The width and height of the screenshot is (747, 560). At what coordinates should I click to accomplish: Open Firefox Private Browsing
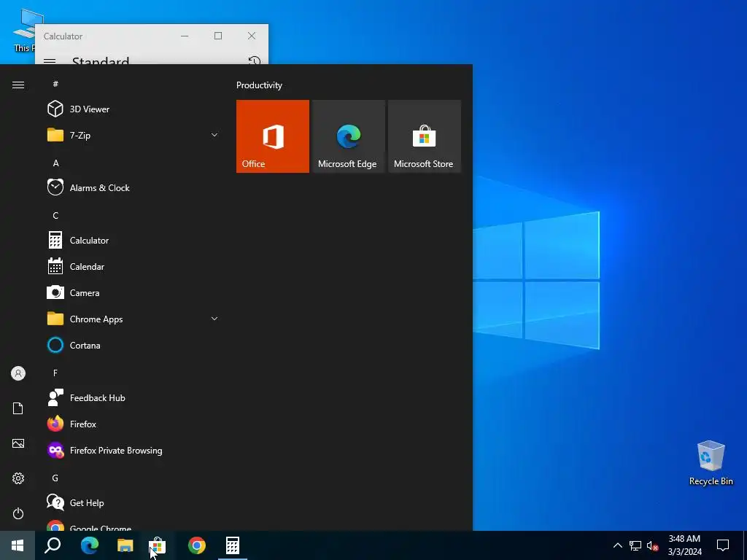pyautogui.click(x=133, y=450)
